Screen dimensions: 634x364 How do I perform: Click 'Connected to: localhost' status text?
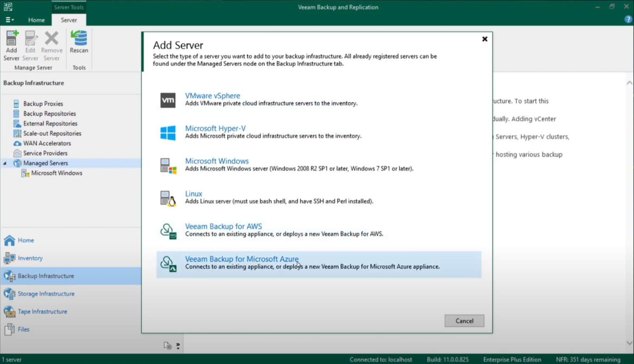coord(381,359)
